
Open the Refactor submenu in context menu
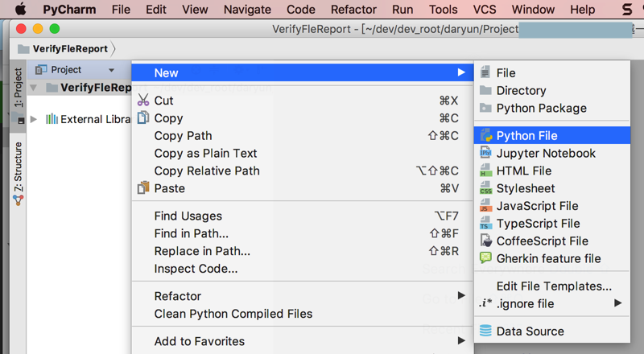pos(178,296)
